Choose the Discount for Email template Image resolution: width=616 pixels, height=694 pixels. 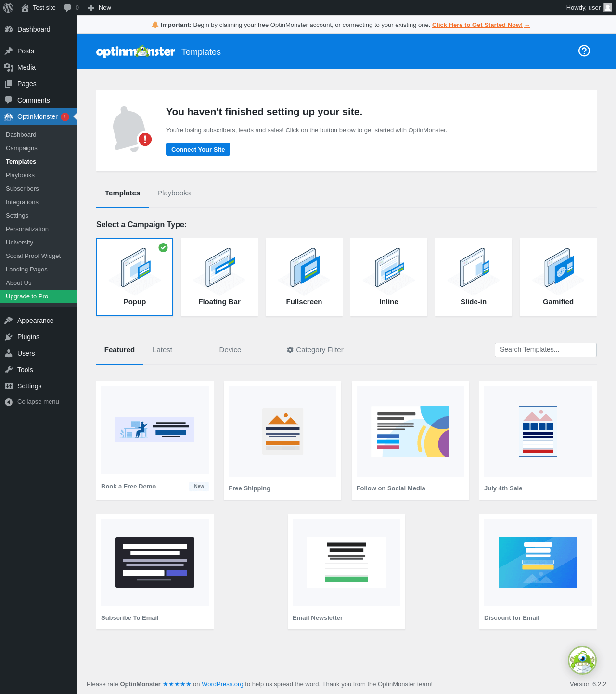click(538, 571)
